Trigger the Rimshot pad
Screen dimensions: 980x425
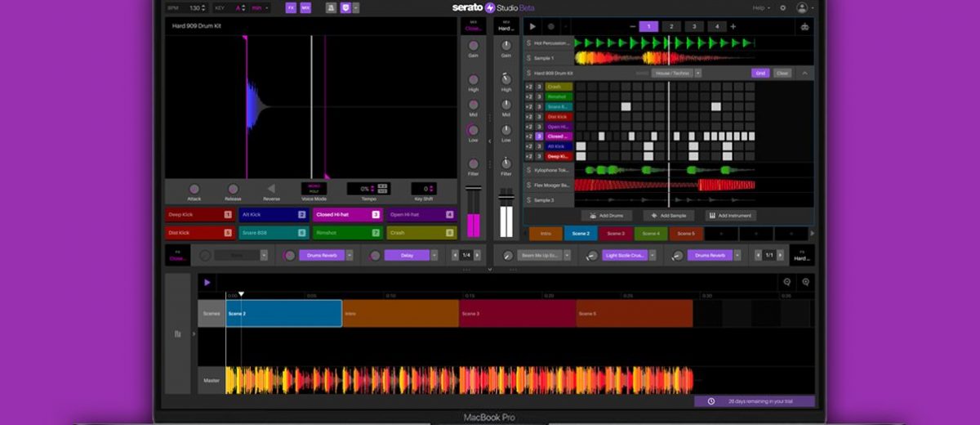pyautogui.click(x=347, y=233)
